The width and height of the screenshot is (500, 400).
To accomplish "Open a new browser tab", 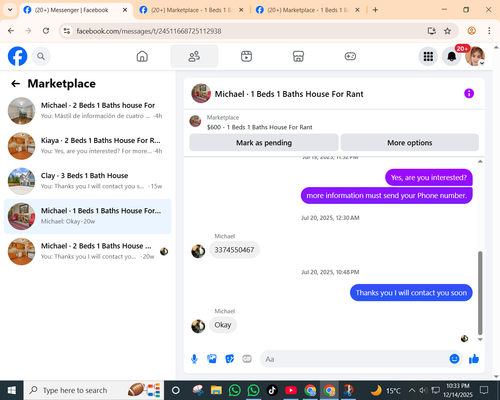I will [x=375, y=10].
